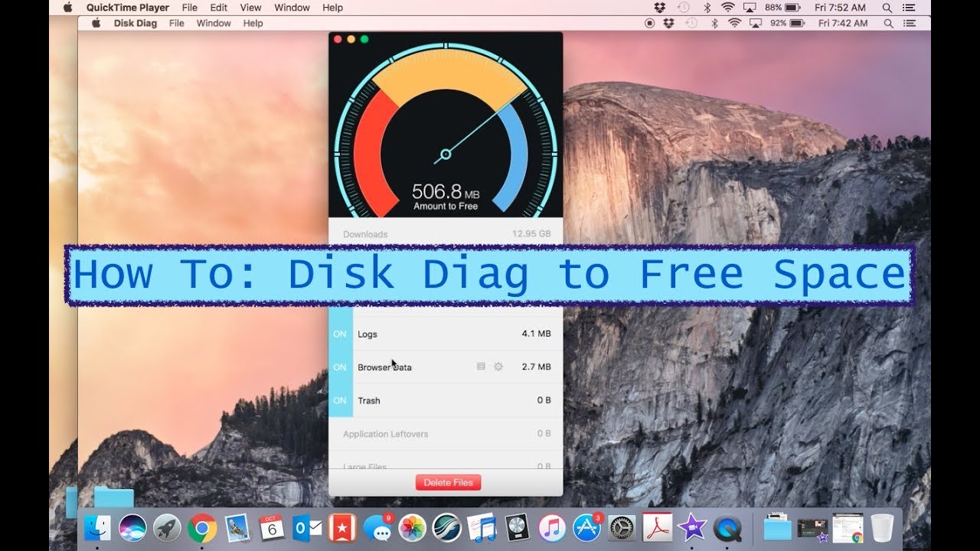Open Apple menu in QuickTime Player menu bar

(67, 8)
